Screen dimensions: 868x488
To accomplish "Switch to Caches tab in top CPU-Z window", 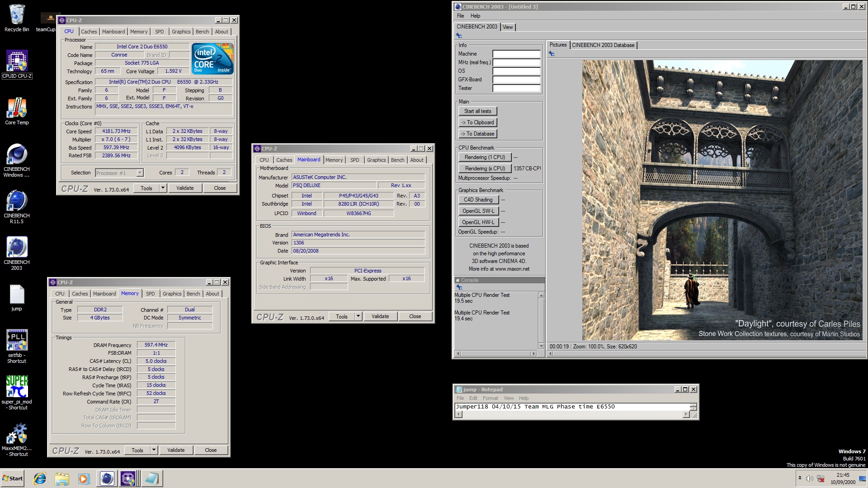I will [x=89, y=32].
